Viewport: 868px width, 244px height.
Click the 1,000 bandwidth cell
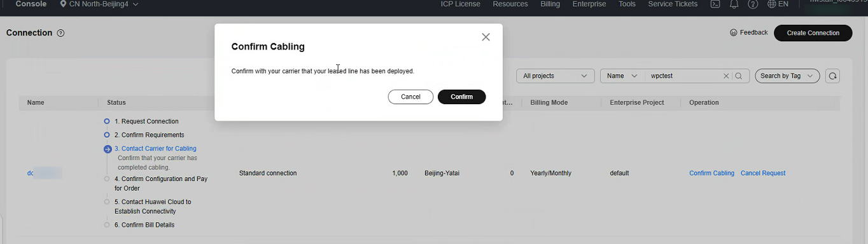coord(400,173)
